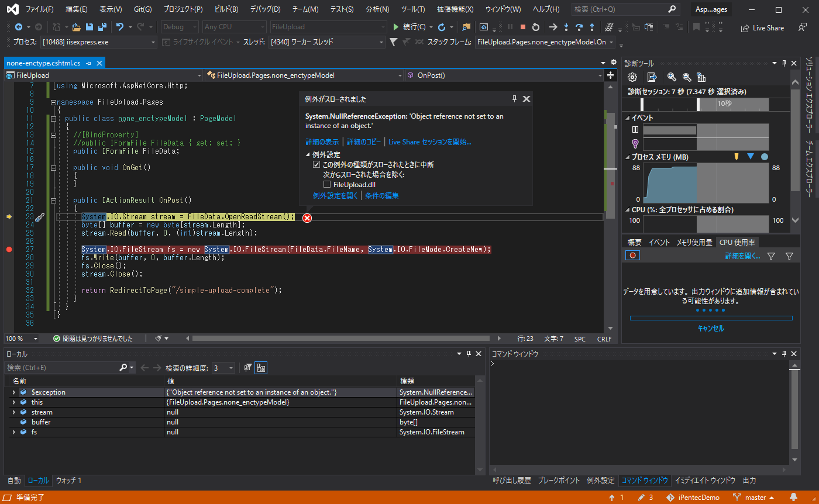
Task: Toggle the breakpoint on line 27
Action: click(9, 250)
